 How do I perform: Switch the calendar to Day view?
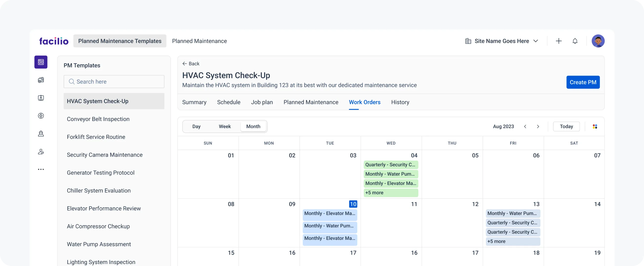(196, 126)
